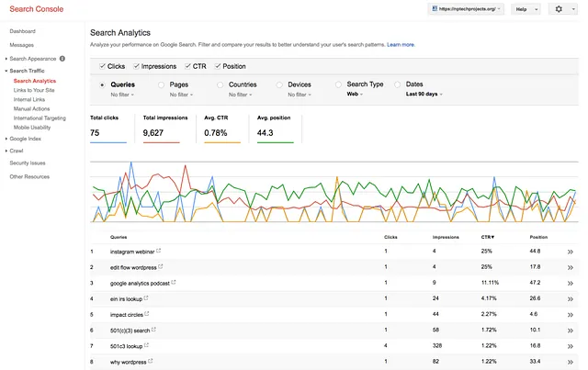Click double-arrow for why wordpress row
This screenshot has height=370, width=588.
click(x=571, y=362)
